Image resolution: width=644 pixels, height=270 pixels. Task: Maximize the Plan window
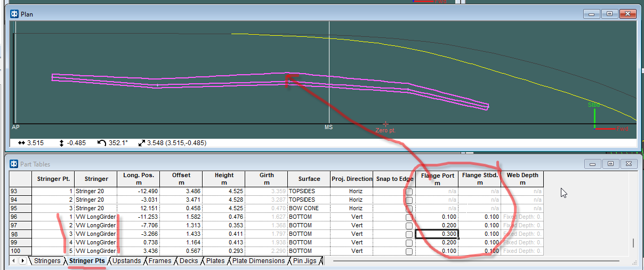pos(610,14)
